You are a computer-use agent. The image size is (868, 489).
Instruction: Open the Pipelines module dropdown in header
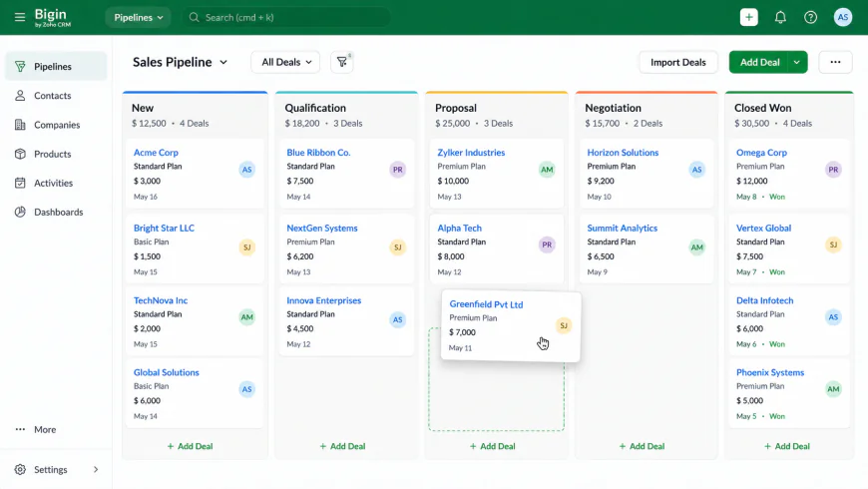[138, 17]
